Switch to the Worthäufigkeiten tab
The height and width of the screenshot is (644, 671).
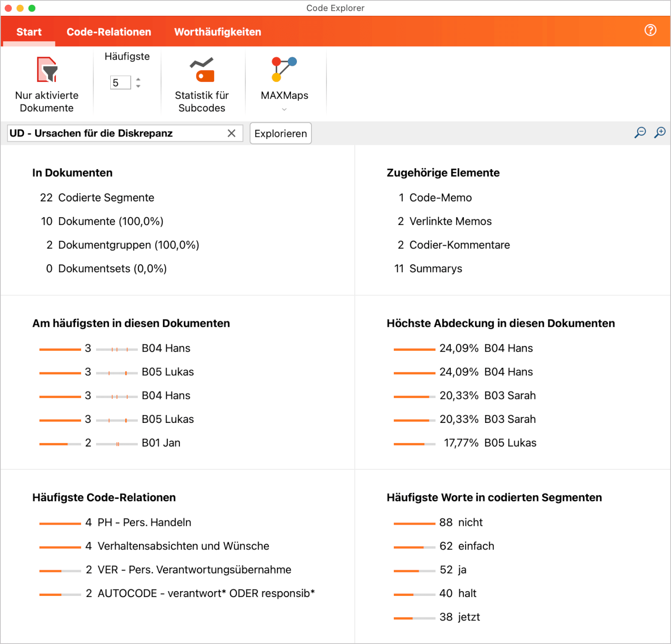(218, 32)
